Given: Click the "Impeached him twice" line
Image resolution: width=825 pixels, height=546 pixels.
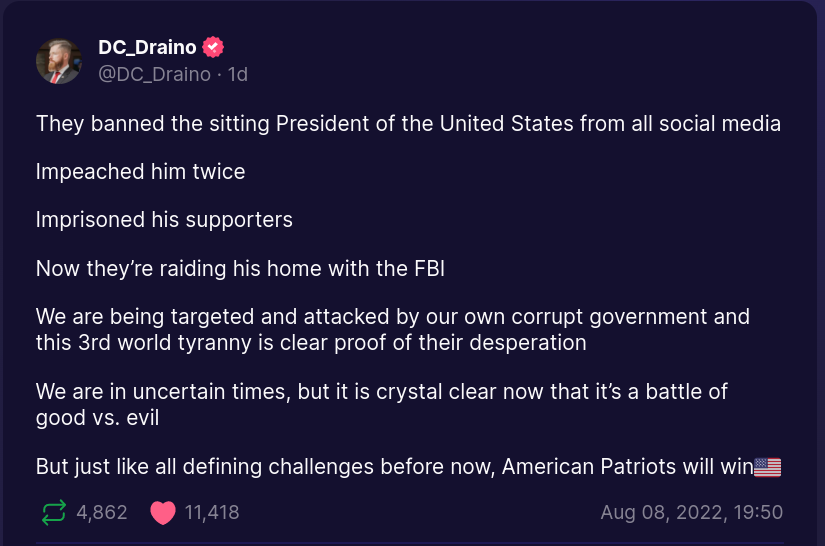Looking at the screenshot, I should pyautogui.click(x=141, y=172).
